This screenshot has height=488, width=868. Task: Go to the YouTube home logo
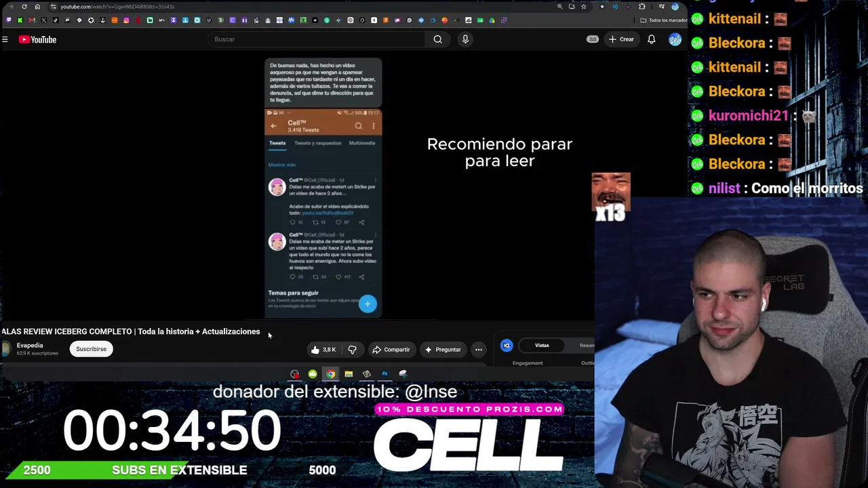point(37,39)
